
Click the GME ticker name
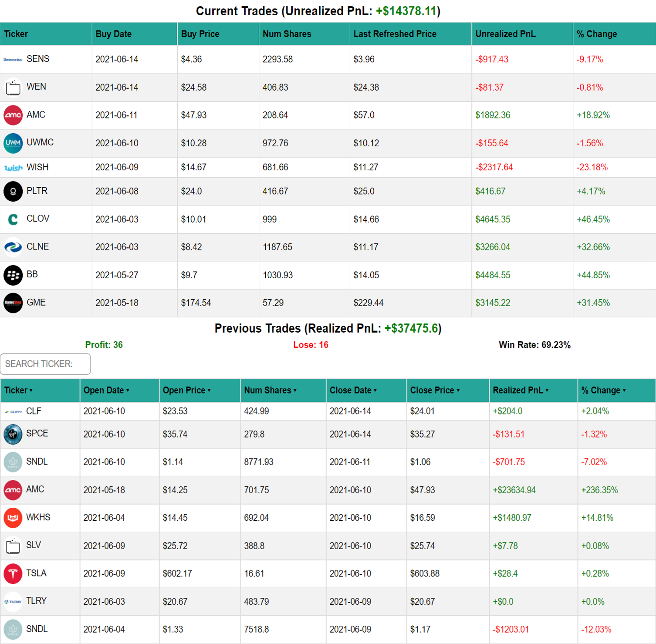[x=36, y=302]
